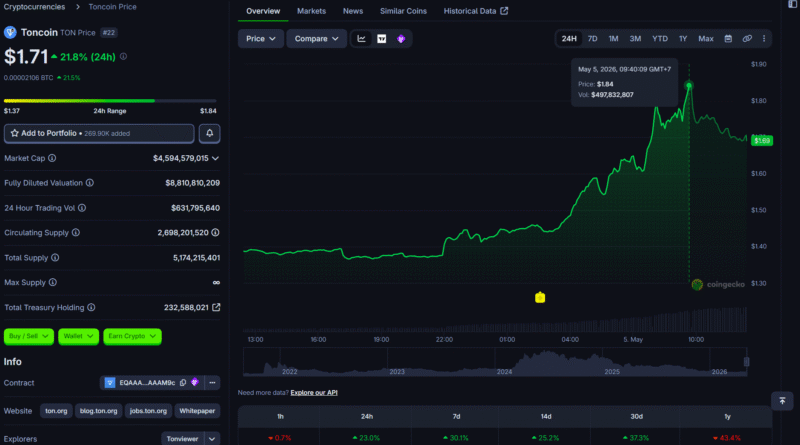Open price change info icon beside 24h
The height and width of the screenshot is (445, 800).
click(123, 57)
